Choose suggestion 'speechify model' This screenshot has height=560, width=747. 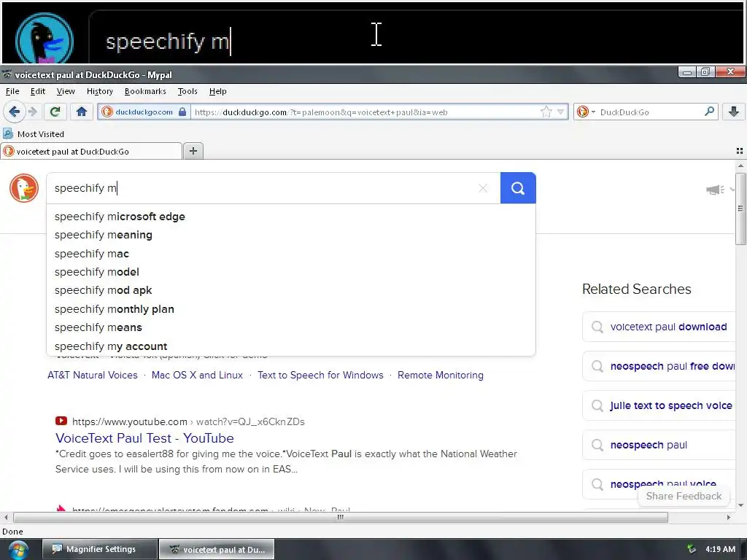(x=291, y=272)
